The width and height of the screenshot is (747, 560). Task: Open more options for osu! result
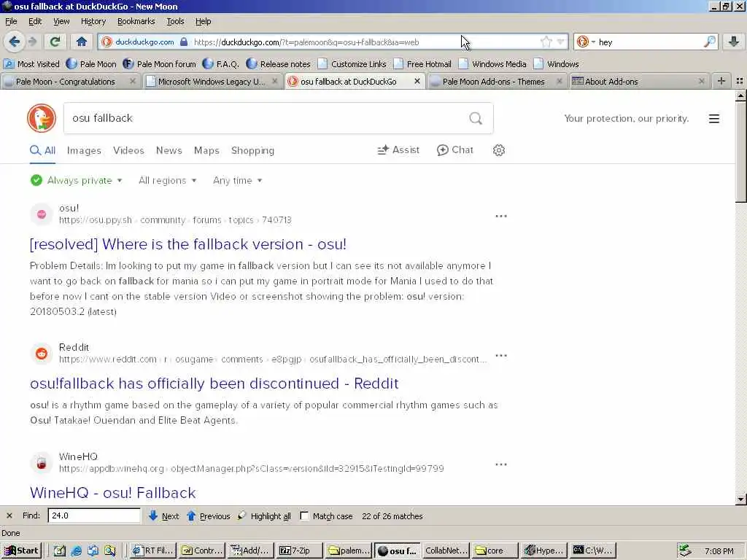pyautogui.click(x=501, y=216)
